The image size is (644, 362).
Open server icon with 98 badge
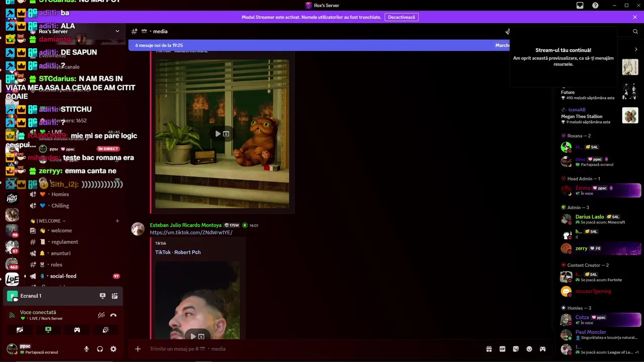12,230
